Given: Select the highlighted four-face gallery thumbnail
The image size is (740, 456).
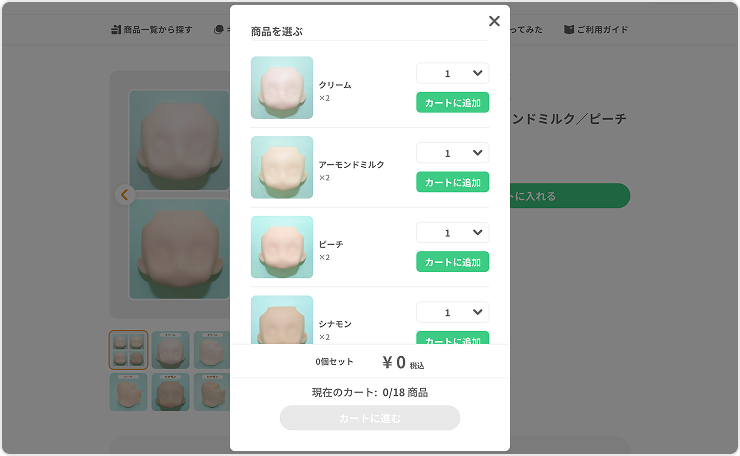Looking at the screenshot, I should (x=128, y=350).
